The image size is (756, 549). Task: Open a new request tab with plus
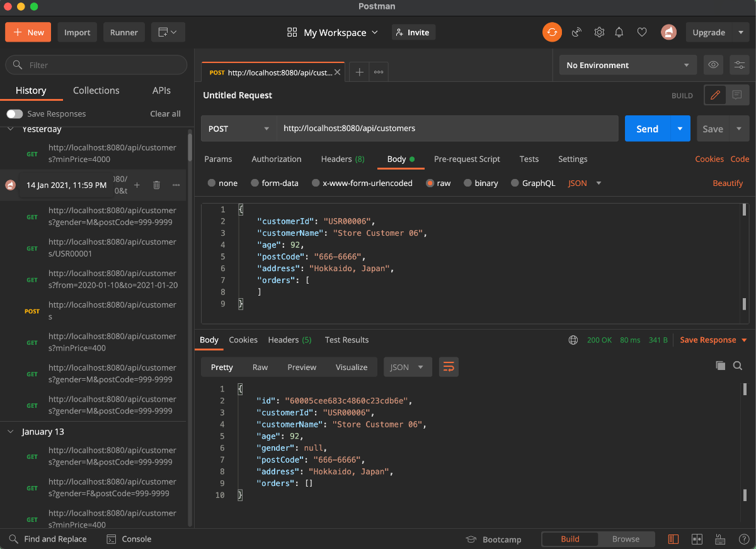coord(359,72)
